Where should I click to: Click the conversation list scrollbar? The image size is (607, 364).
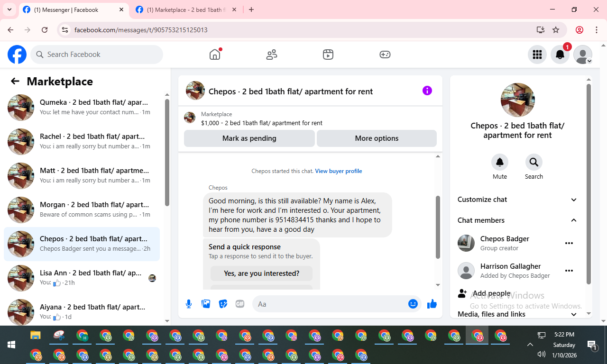[167, 152]
